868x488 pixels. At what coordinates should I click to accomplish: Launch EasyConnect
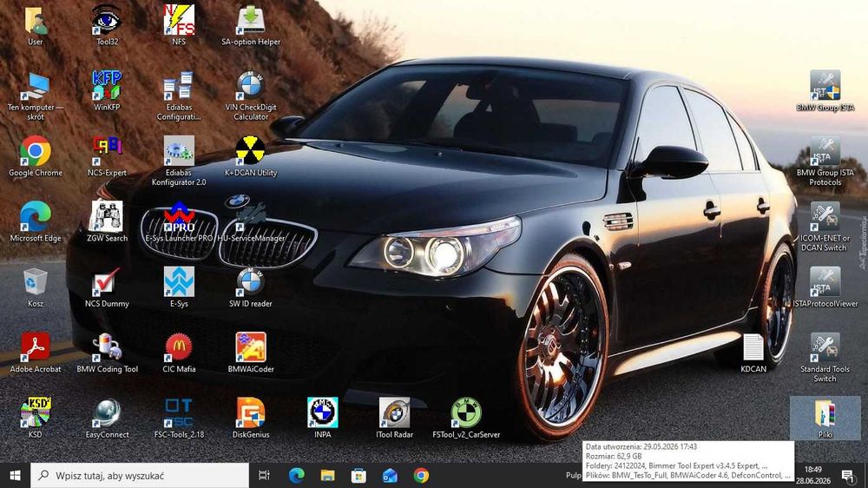tap(107, 419)
